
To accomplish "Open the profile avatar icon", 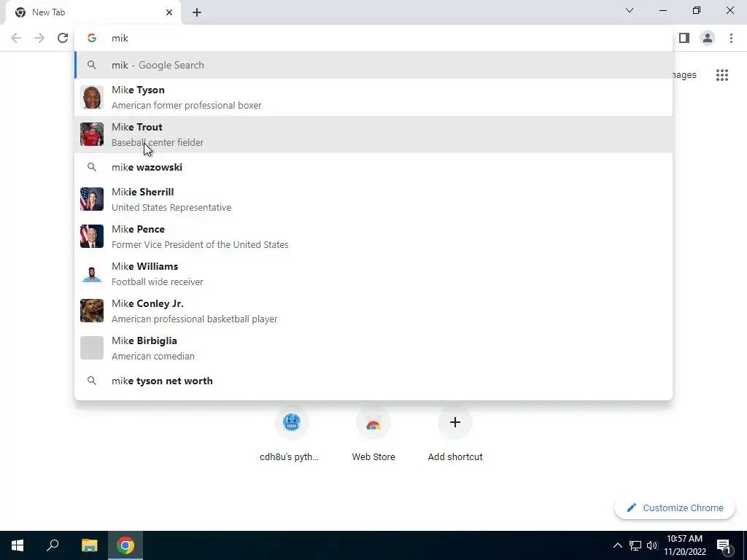I will tap(708, 38).
